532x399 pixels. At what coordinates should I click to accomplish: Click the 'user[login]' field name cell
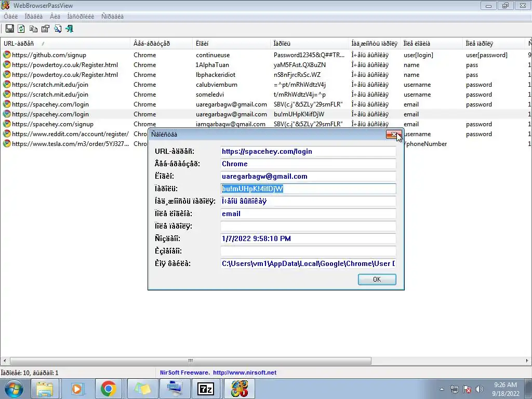(418, 55)
